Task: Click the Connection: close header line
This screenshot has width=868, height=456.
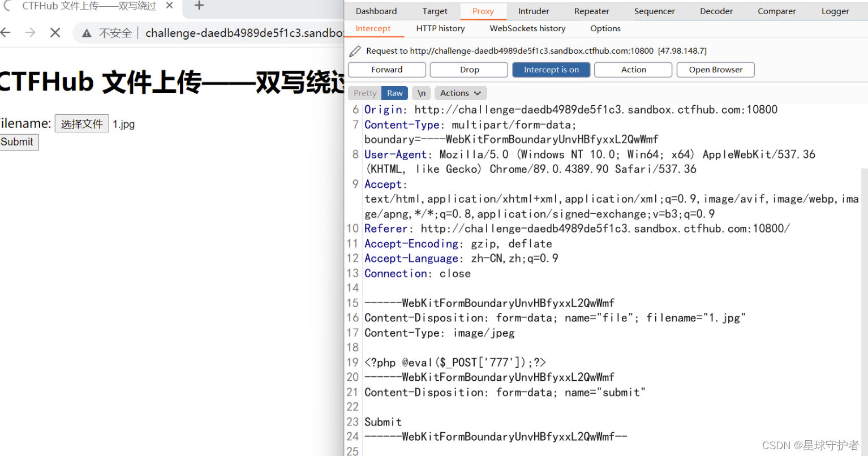Action: [x=418, y=274]
